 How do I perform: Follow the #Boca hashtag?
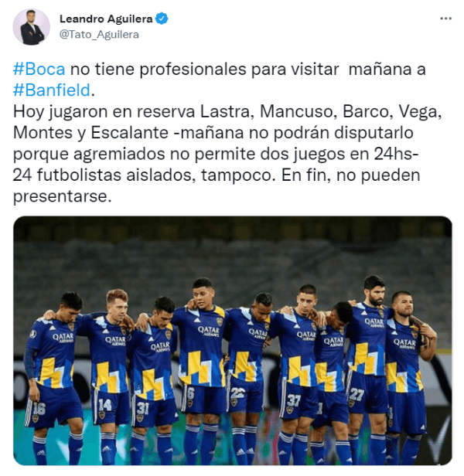[x=39, y=70]
